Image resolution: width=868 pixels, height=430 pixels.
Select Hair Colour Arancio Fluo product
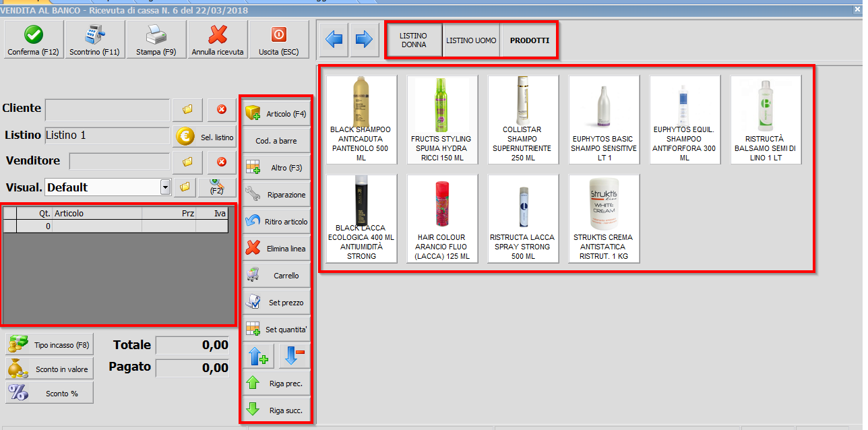[x=442, y=218]
